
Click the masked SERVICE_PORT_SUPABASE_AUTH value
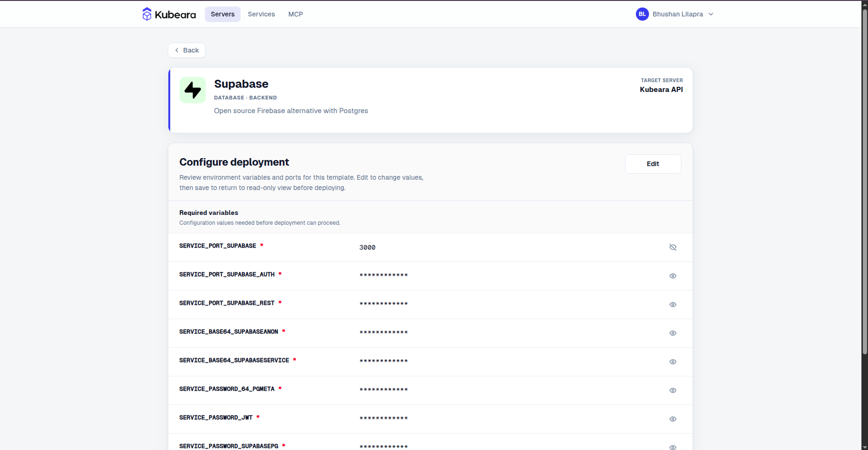384,275
